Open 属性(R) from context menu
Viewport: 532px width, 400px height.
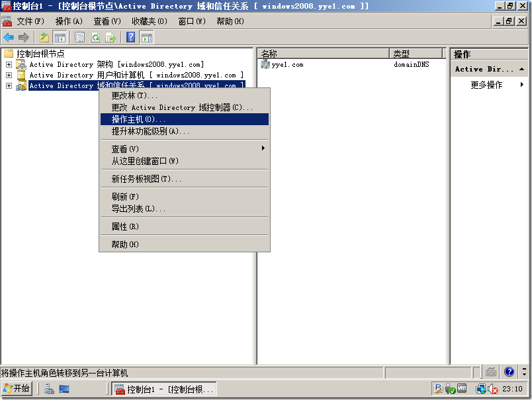coord(185,226)
